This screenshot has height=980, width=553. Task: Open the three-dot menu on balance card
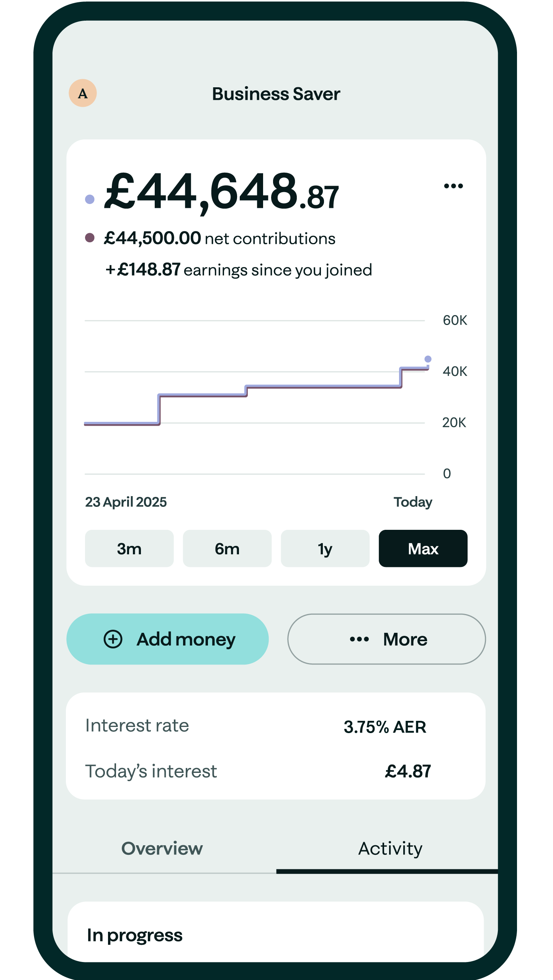click(x=453, y=186)
